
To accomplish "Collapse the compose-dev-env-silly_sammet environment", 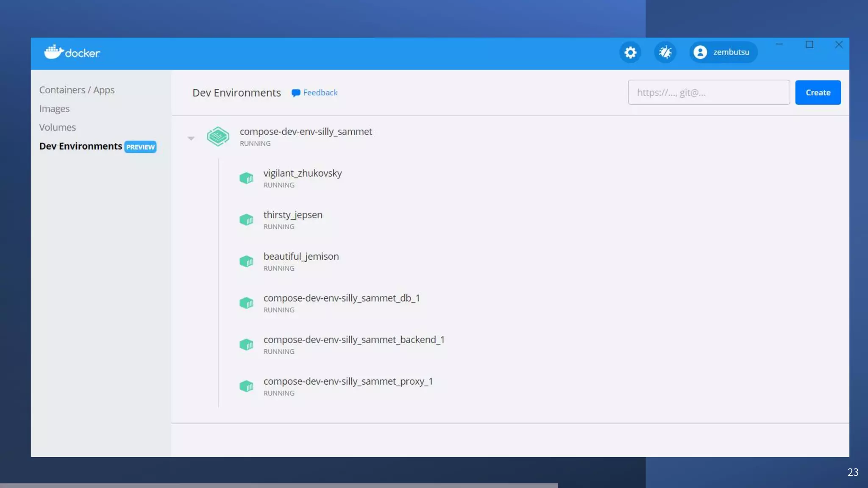I will point(191,138).
